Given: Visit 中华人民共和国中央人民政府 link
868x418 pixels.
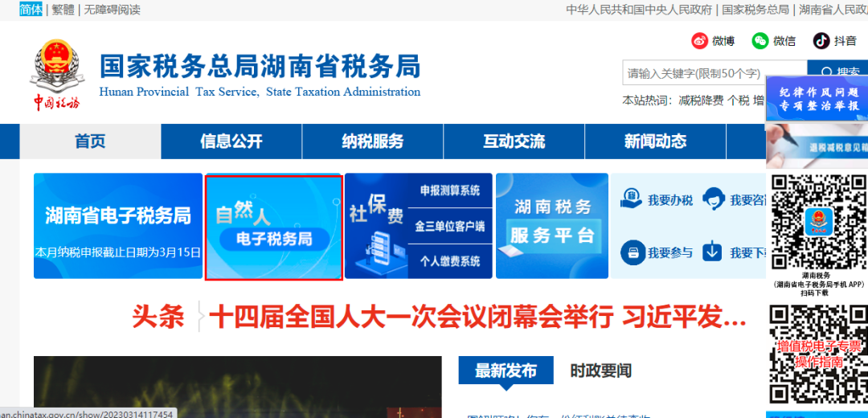Looking at the screenshot, I should 639,10.
